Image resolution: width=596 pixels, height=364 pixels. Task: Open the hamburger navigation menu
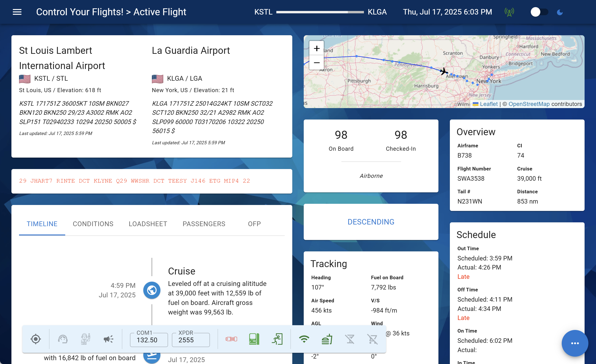(x=17, y=12)
